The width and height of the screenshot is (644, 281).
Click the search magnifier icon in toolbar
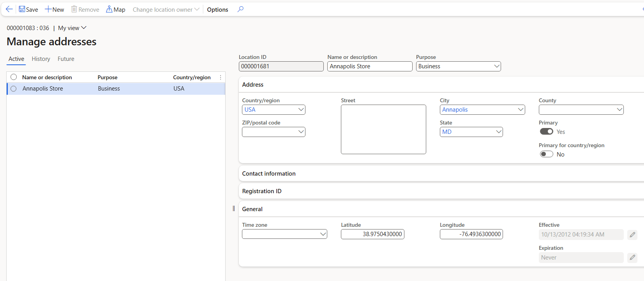(240, 9)
